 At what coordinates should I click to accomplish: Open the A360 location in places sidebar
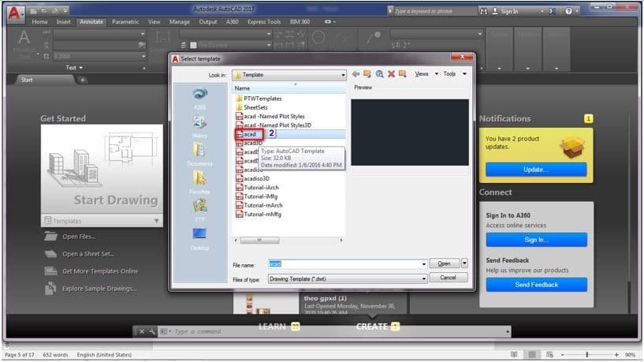(x=199, y=99)
